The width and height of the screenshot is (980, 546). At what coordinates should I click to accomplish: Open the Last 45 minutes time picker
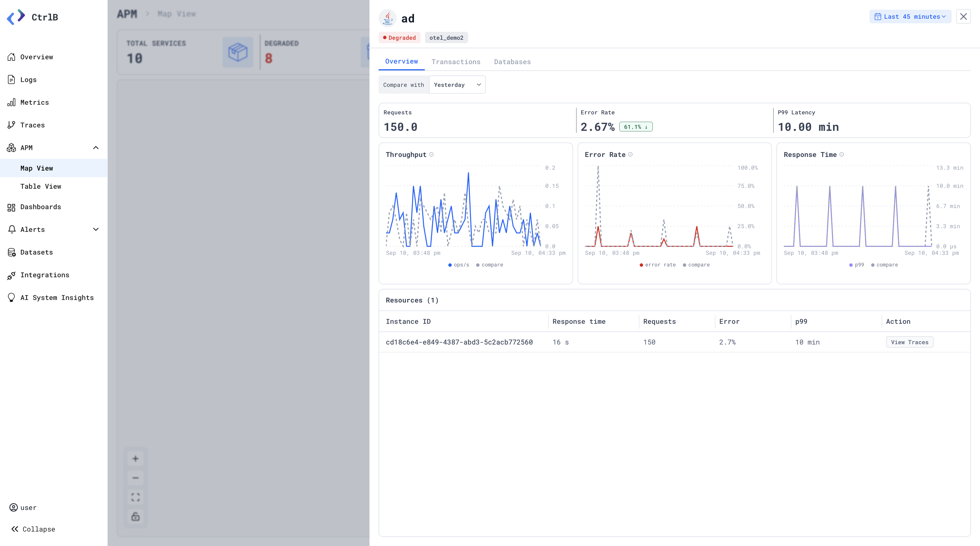click(910, 16)
